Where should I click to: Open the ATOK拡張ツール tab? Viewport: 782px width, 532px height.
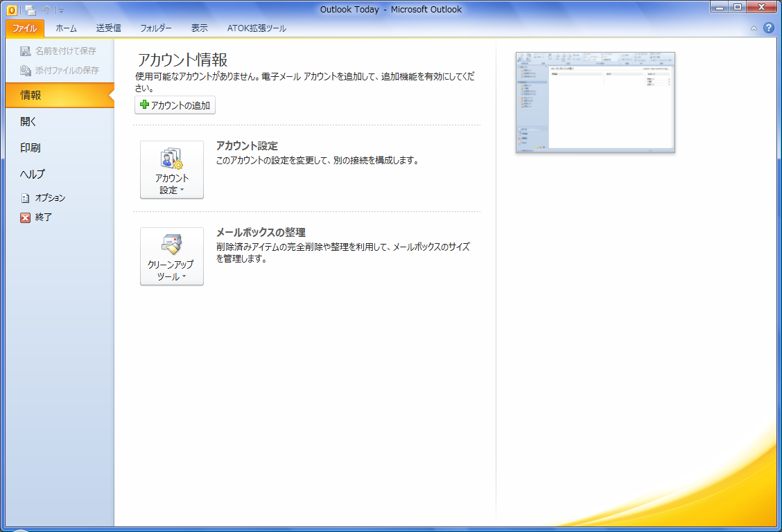click(257, 28)
